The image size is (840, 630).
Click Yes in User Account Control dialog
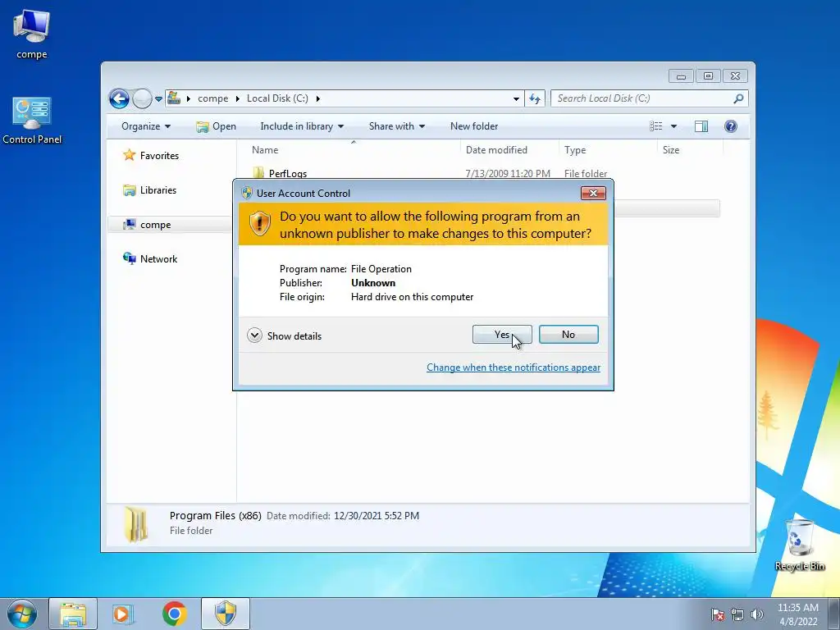502,335
